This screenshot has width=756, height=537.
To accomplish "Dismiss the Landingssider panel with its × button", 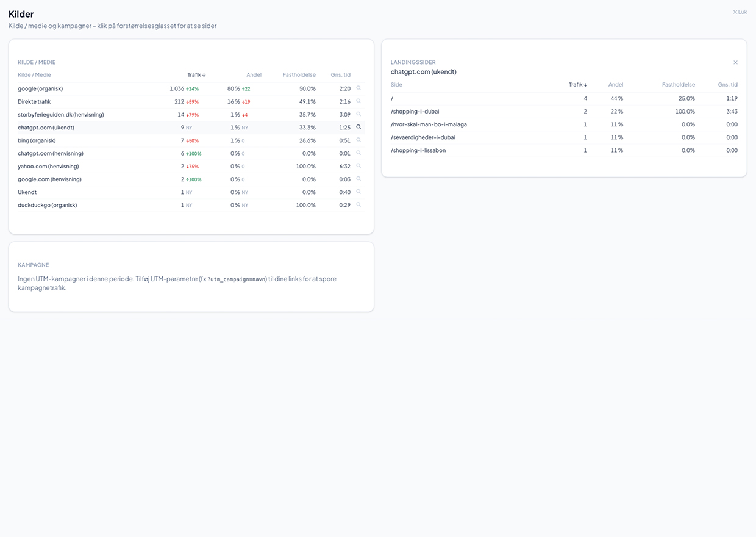I will pyautogui.click(x=735, y=62).
